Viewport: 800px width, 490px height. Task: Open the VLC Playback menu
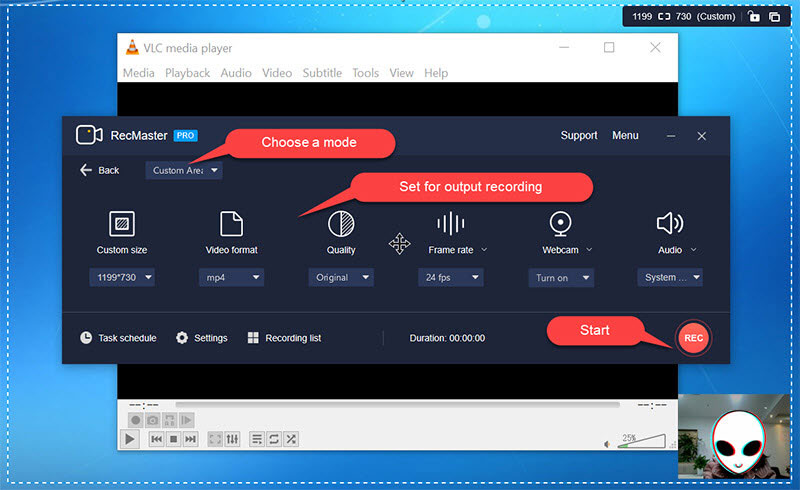tap(187, 73)
